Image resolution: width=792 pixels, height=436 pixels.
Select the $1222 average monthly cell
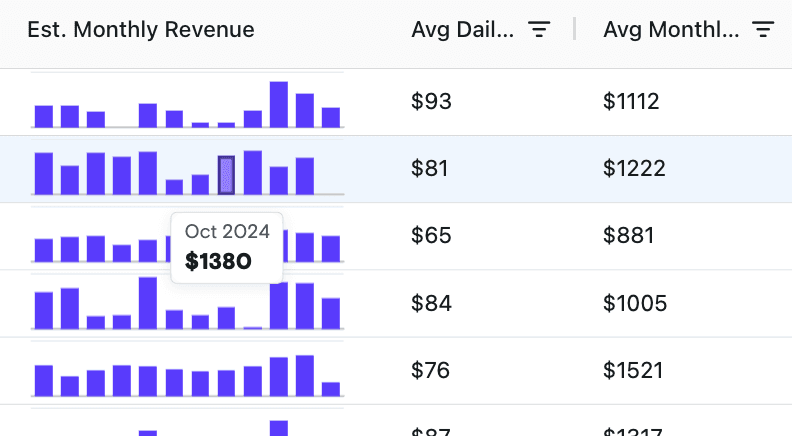[x=634, y=168]
